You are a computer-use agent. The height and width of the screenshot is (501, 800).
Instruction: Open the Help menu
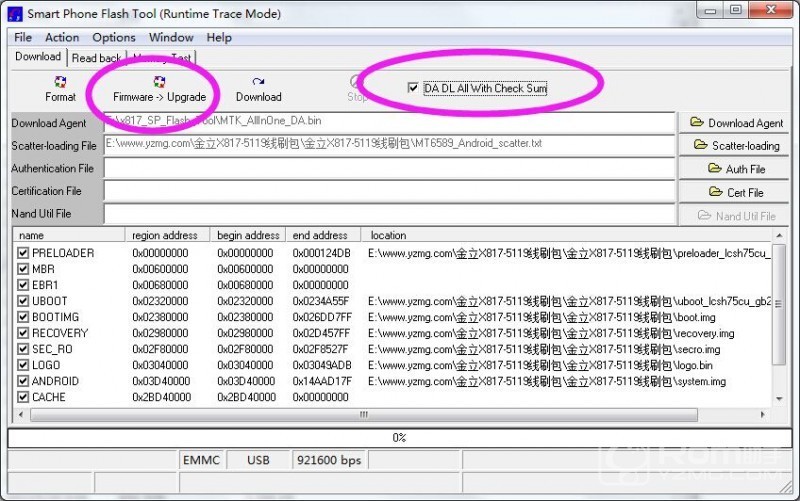click(219, 38)
